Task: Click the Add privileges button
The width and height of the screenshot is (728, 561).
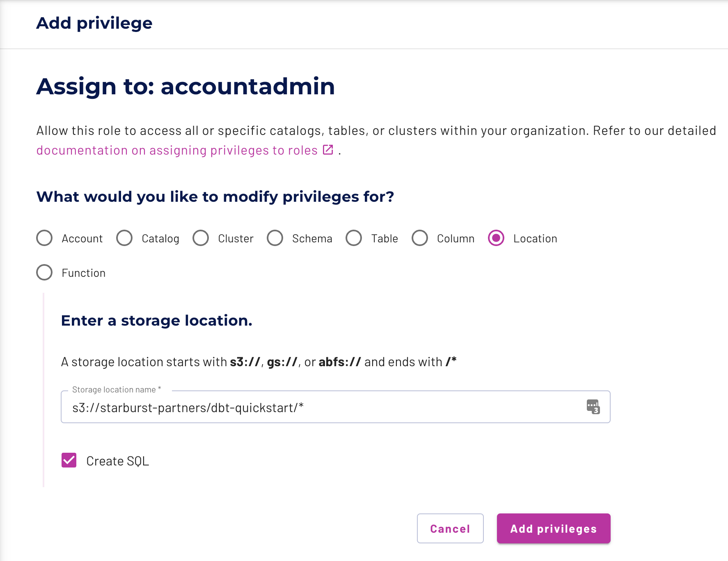Action: point(553,529)
